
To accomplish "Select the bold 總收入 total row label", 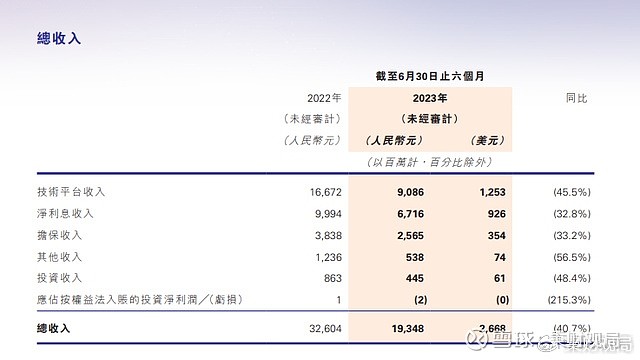I will click(x=53, y=328).
